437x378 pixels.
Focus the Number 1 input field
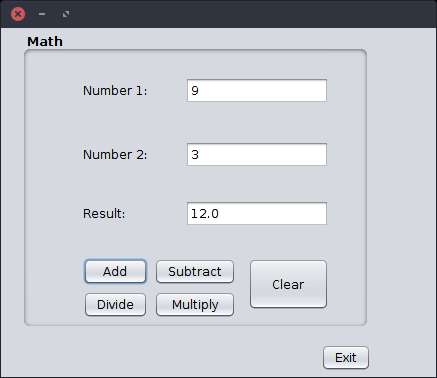tap(257, 90)
